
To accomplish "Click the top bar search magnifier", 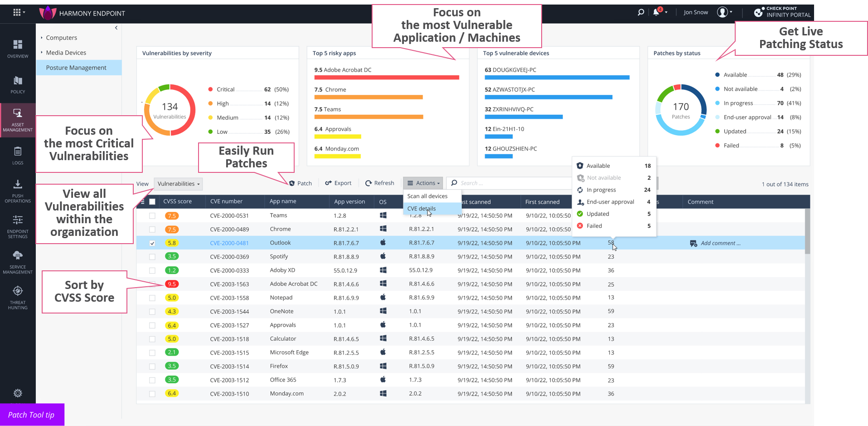I will 640,12.
